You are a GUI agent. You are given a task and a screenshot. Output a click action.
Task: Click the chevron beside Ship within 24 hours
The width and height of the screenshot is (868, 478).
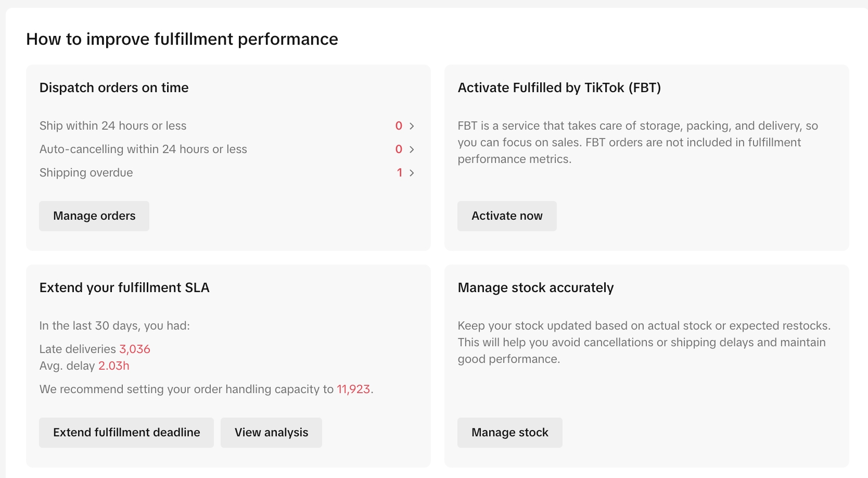pyautogui.click(x=412, y=126)
